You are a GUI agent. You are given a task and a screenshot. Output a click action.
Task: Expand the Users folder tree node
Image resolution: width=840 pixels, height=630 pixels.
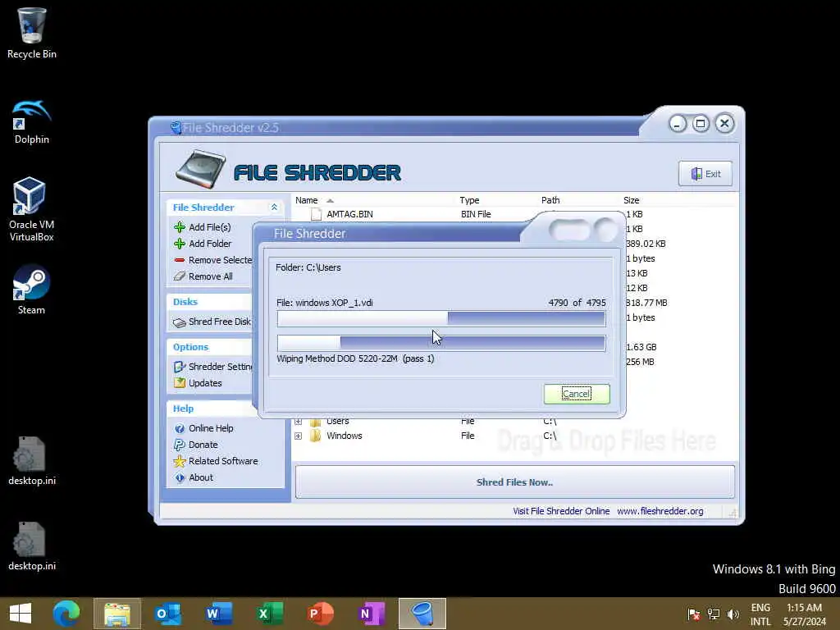[x=299, y=422]
